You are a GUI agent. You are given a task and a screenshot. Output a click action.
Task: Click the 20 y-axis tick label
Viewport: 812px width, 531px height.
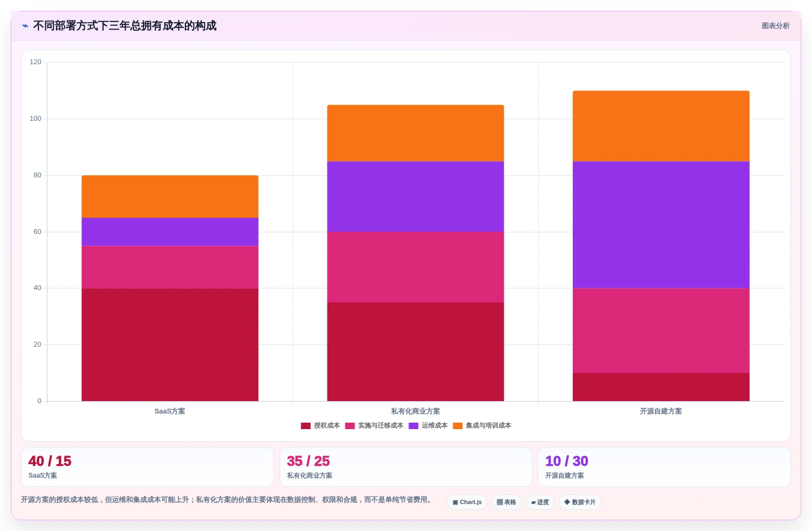[x=37, y=344]
